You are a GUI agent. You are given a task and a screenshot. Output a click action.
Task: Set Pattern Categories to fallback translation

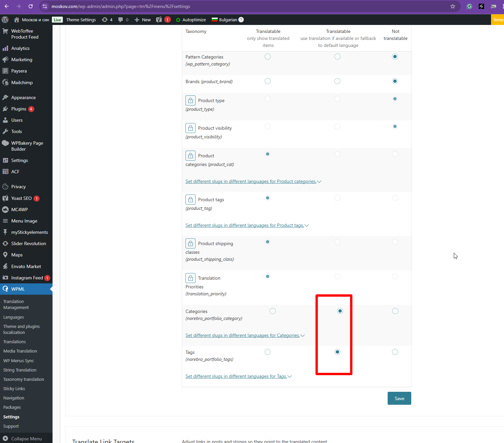(x=337, y=57)
